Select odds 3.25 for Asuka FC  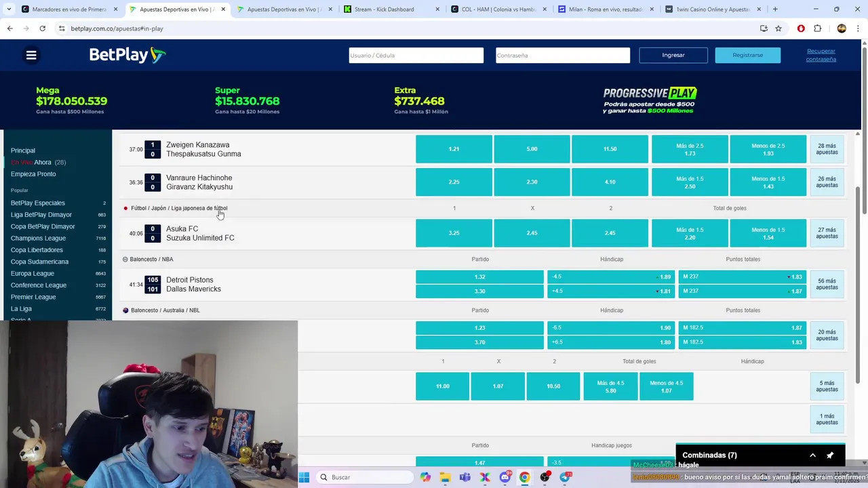454,233
